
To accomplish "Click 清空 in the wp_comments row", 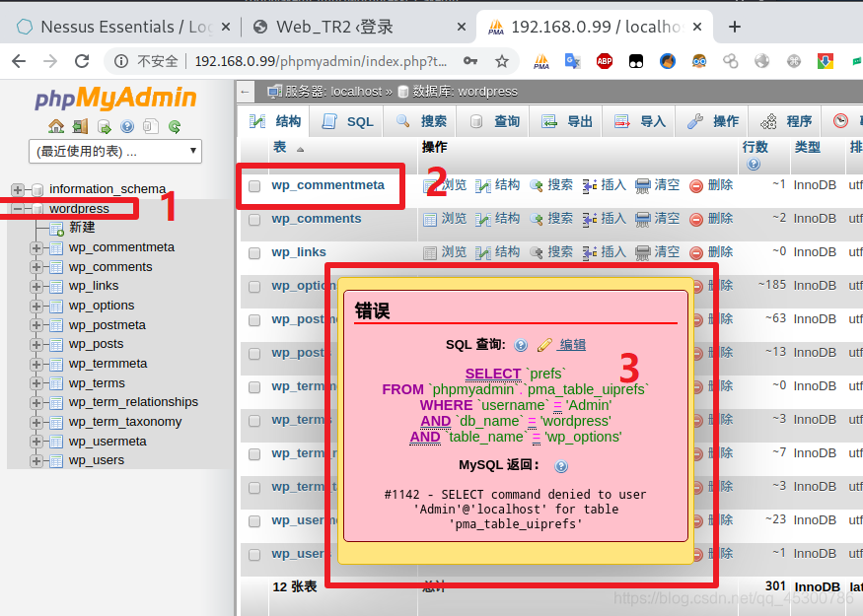I will [x=657, y=219].
